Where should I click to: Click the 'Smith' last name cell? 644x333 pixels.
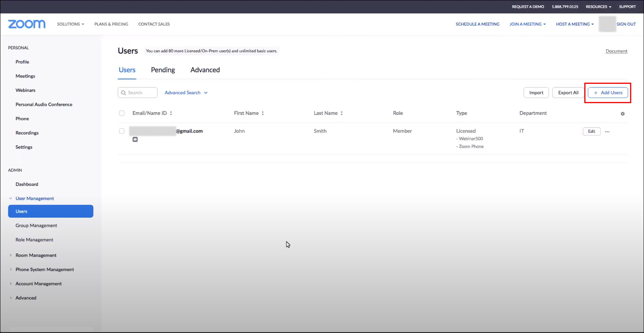[x=320, y=131]
